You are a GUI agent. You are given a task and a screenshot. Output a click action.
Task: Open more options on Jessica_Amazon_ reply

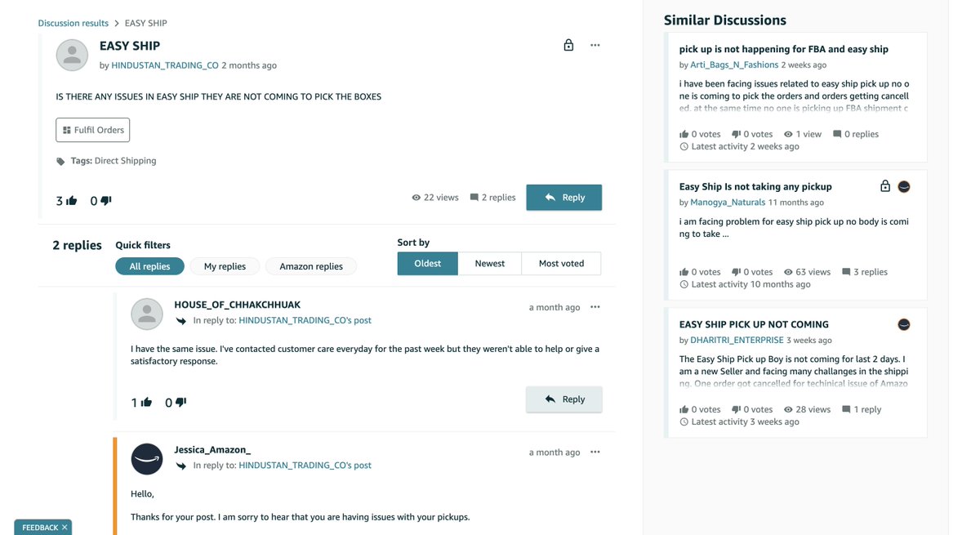(x=595, y=452)
